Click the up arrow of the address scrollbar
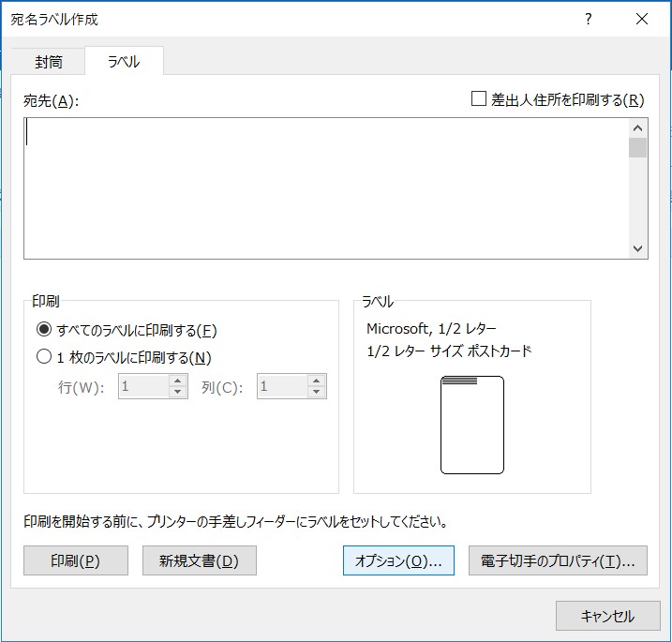This screenshot has width=672, height=642. click(637, 128)
